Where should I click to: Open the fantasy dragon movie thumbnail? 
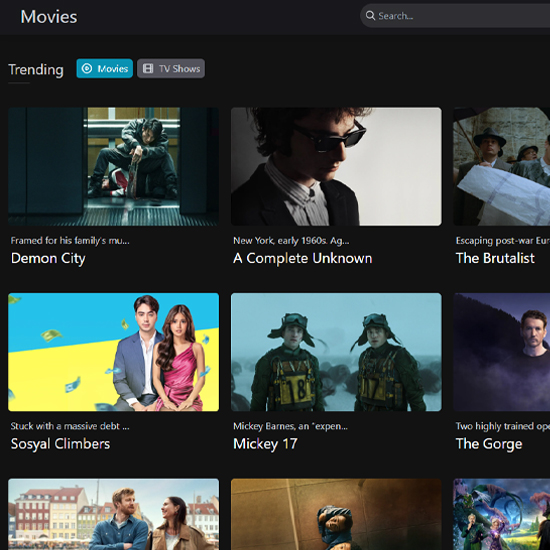(x=502, y=514)
